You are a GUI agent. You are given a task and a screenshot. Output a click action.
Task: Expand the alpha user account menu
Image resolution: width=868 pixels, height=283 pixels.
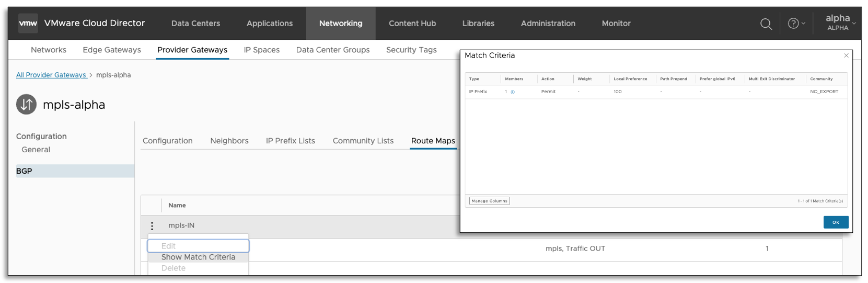840,23
